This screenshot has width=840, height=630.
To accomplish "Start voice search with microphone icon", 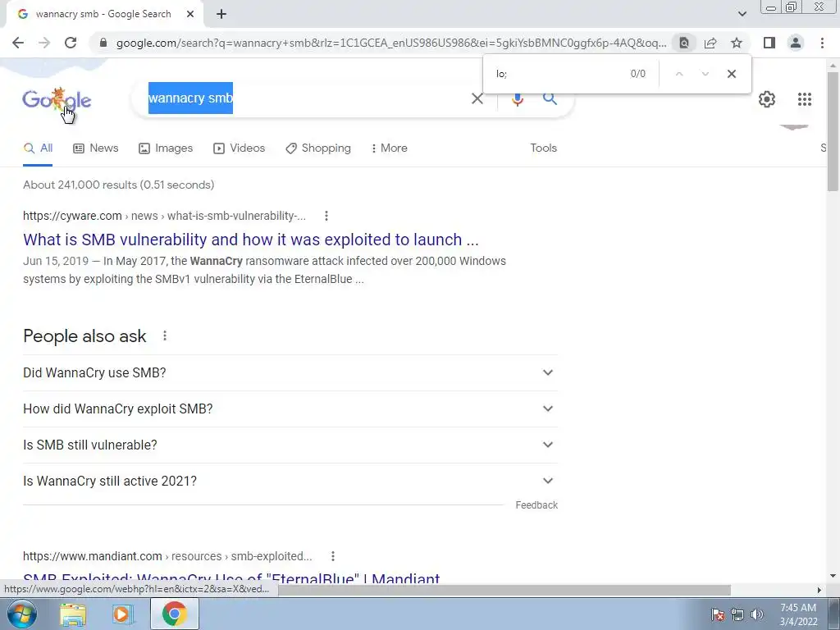I will tap(518, 98).
